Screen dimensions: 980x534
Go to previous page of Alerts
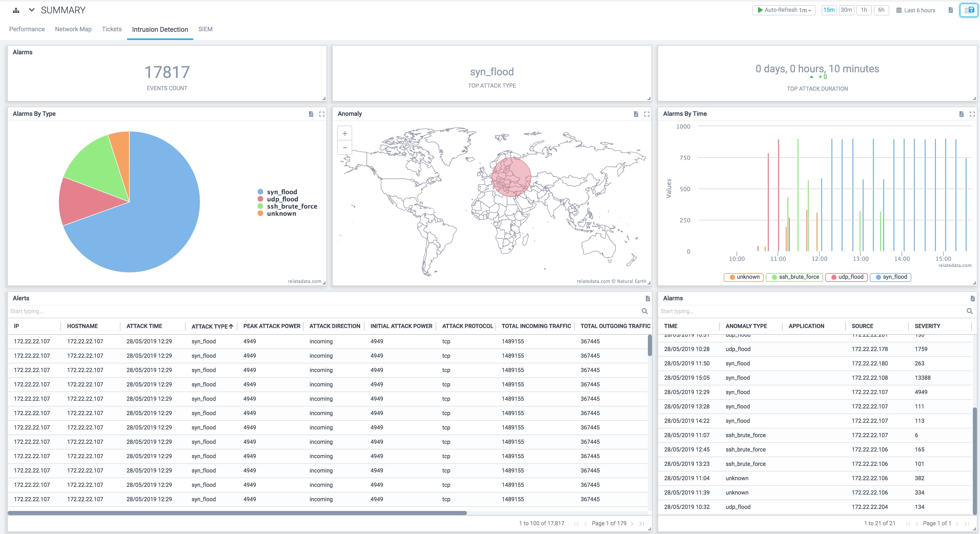point(586,524)
